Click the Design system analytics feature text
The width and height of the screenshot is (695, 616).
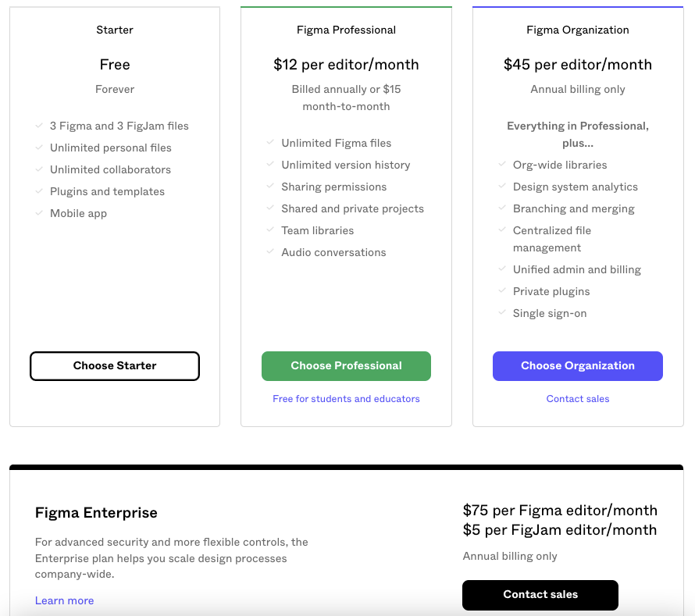click(575, 187)
